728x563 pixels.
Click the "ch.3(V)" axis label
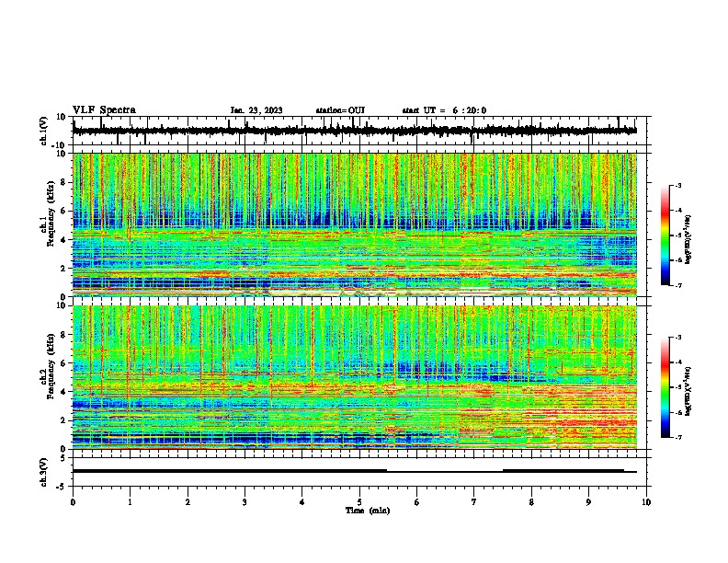point(44,473)
